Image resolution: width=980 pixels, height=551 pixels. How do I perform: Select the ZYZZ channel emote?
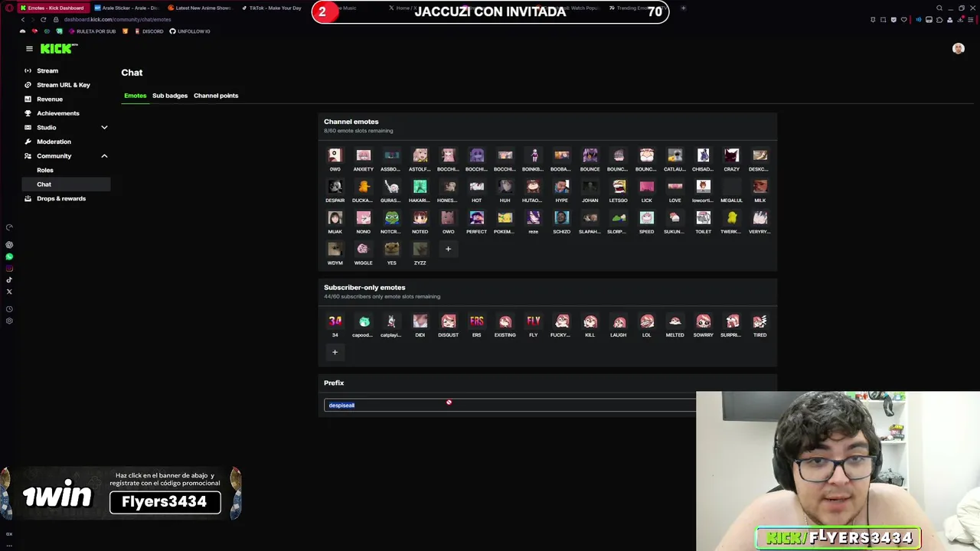click(420, 254)
